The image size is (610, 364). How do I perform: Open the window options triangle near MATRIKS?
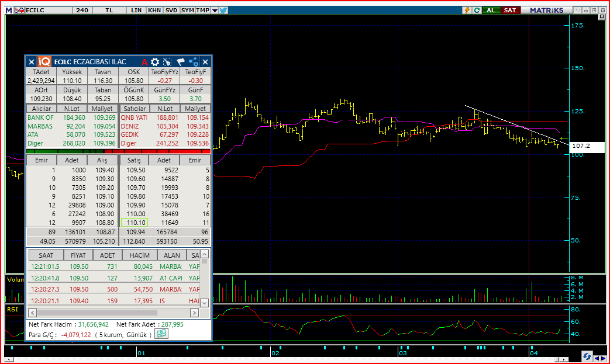(x=578, y=10)
